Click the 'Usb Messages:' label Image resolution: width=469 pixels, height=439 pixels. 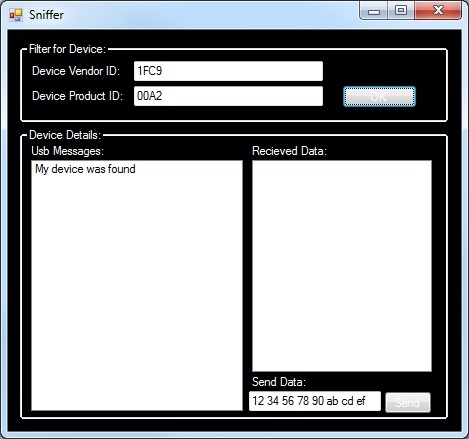coord(68,151)
